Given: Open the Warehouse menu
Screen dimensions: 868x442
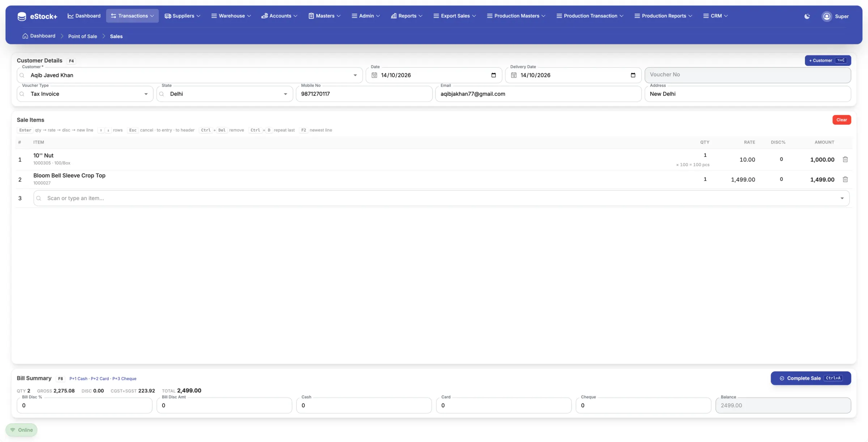Looking at the screenshot, I should (231, 16).
